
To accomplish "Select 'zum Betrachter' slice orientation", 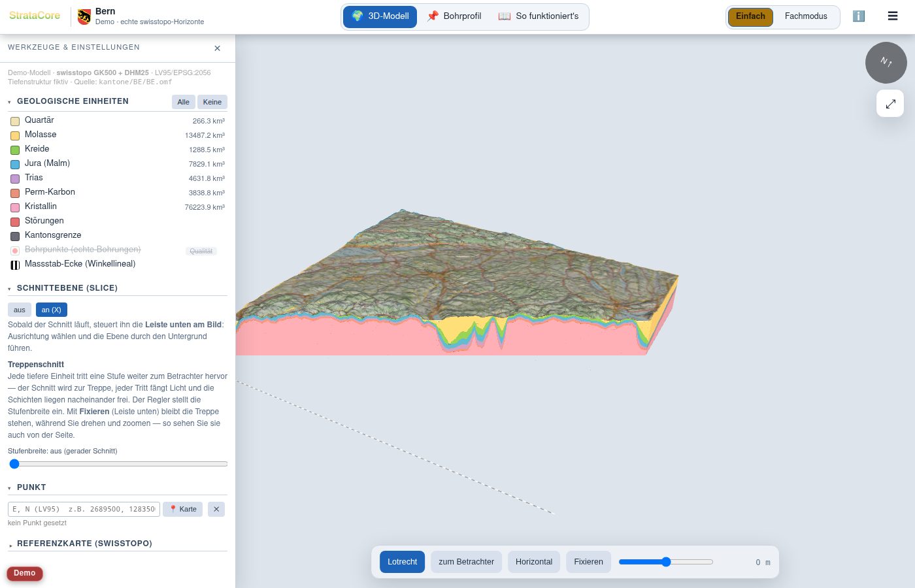I will [x=467, y=562].
